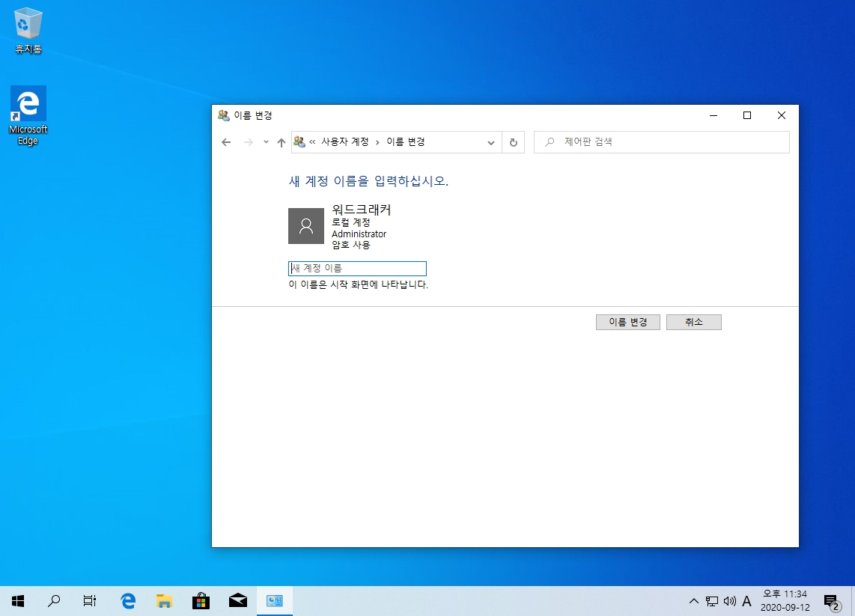Open the address bar breadcrumb dropdown
Screen dimensions: 855x616
[490, 142]
